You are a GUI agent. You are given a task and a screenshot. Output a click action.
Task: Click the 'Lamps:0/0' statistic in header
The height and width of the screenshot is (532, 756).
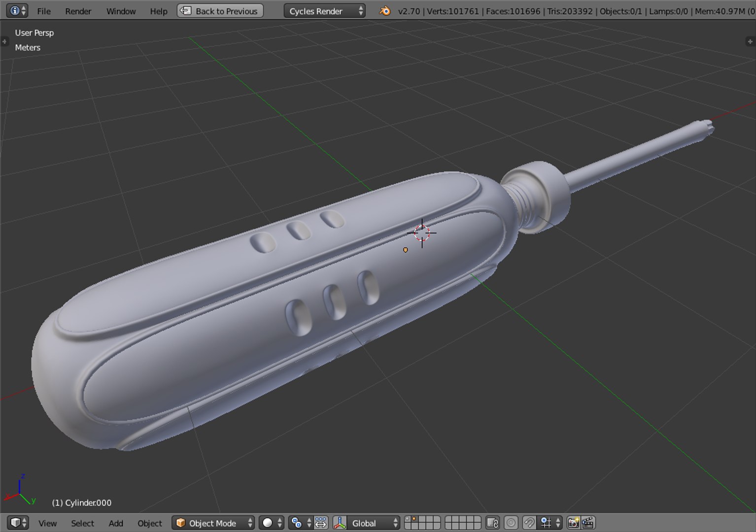click(x=668, y=11)
